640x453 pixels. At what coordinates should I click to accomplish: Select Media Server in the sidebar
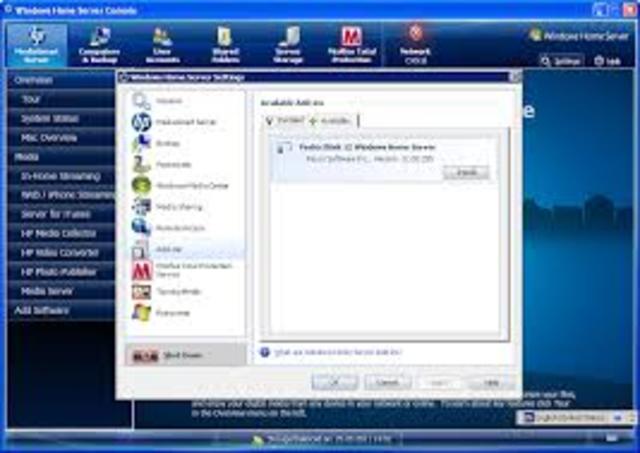pyautogui.click(x=61, y=291)
